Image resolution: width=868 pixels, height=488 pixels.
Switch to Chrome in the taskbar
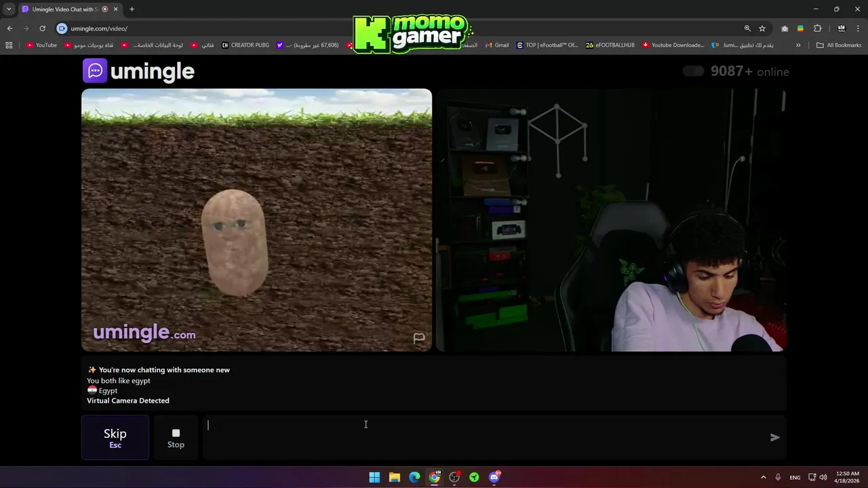435,477
